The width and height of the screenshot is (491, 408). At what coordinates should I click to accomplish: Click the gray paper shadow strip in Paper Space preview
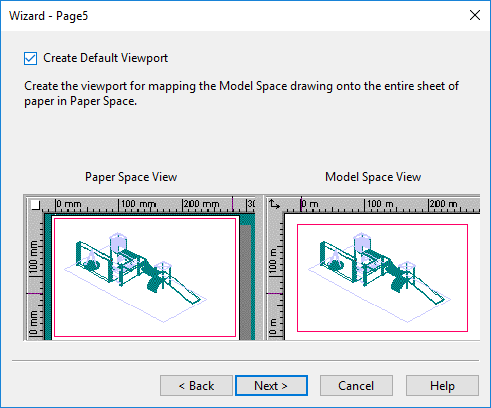coord(246,282)
